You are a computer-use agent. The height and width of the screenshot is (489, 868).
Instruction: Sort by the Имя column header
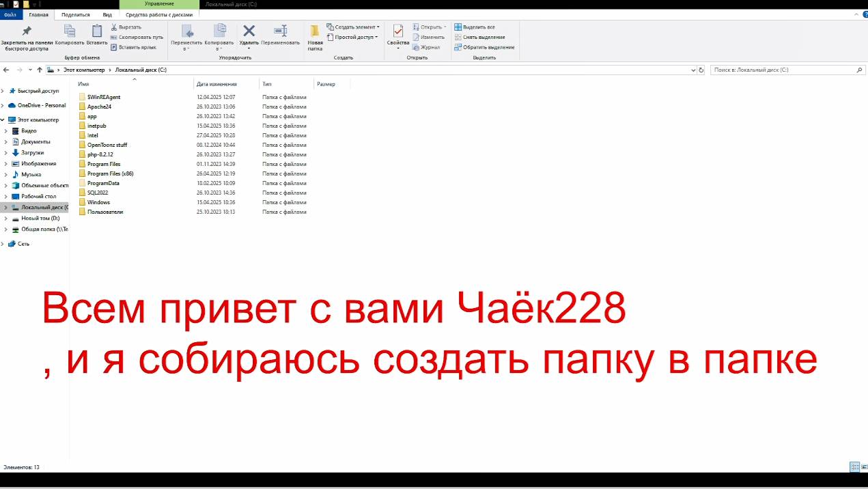click(x=83, y=84)
